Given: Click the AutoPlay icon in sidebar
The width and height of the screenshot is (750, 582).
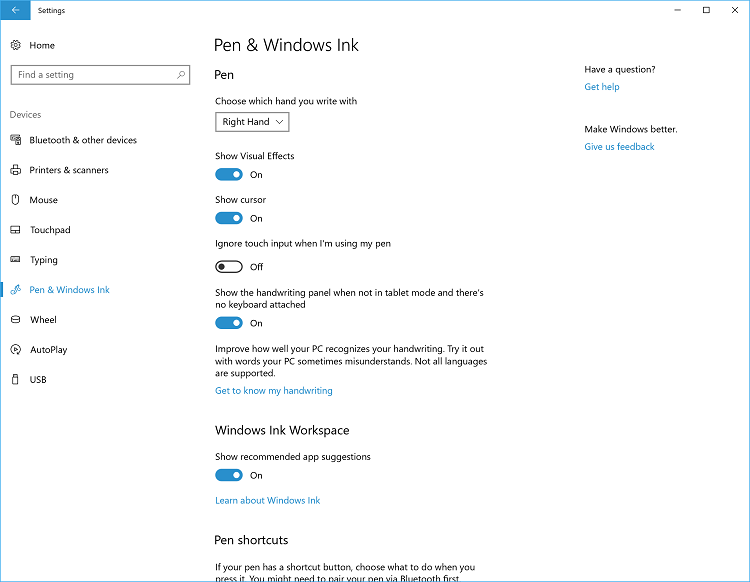Looking at the screenshot, I should point(15,350).
